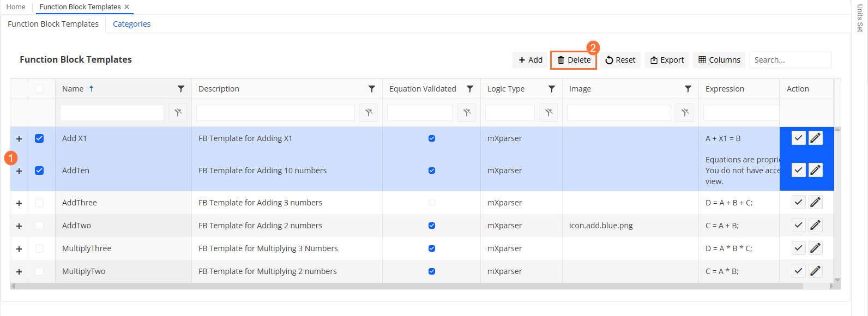Select the MultiplyThree row checkbox

(39, 248)
